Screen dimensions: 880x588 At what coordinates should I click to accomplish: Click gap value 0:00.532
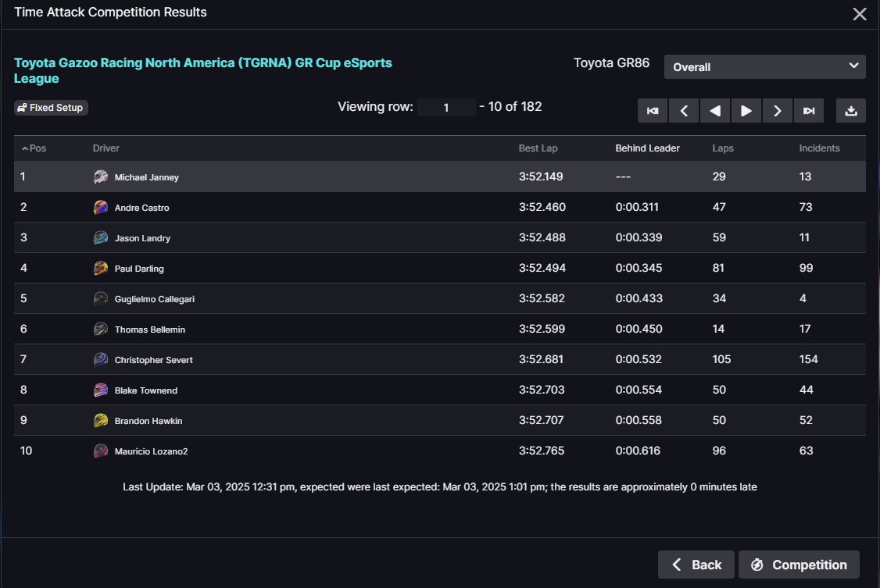(x=639, y=359)
